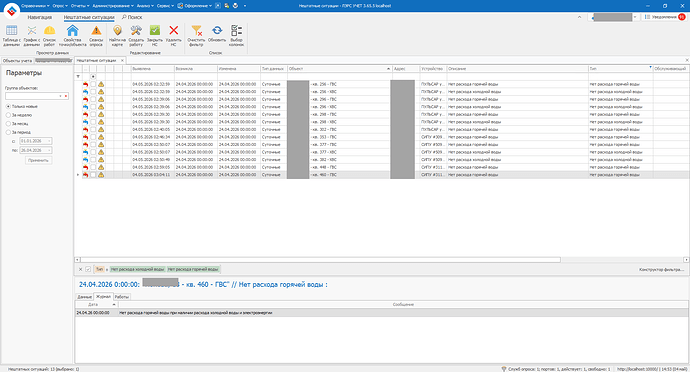This screenshot has width=690, height=372.
Task: Select За период radio option
Action: [x=8, y=132]
